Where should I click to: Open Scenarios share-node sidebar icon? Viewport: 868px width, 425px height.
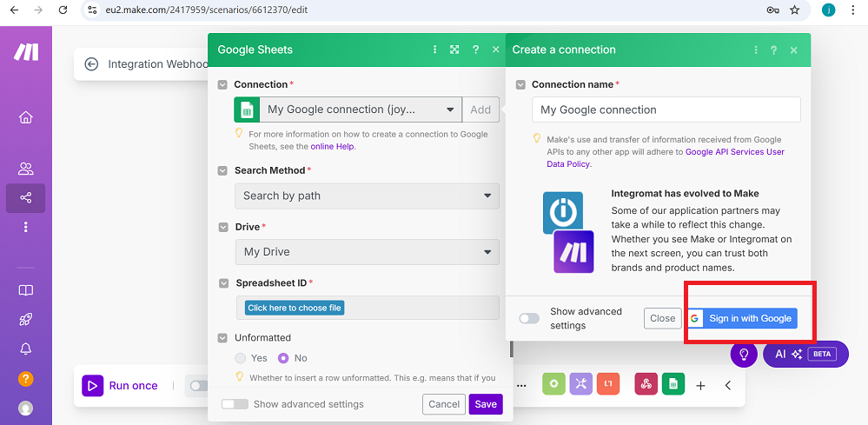[x=25, y=197]
